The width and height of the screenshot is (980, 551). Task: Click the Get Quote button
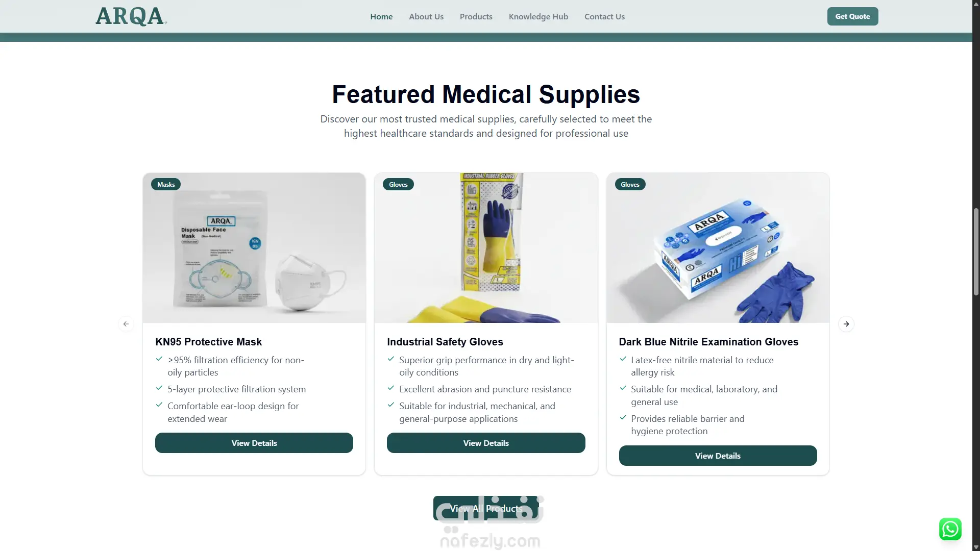click(852, 16)
